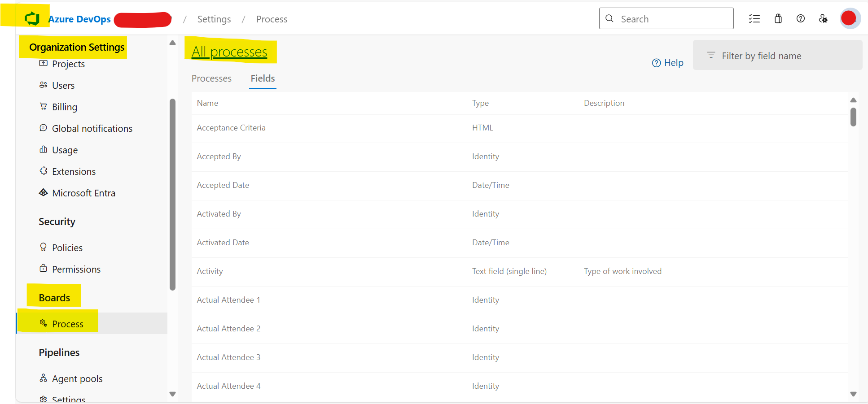Click the Process gears icon
The height and width of the screenshot is (404, 868).
43,323
